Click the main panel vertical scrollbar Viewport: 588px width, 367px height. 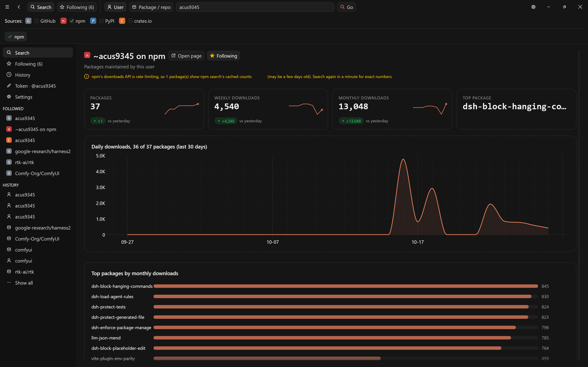pyautogui.click(x=579, y=205)
